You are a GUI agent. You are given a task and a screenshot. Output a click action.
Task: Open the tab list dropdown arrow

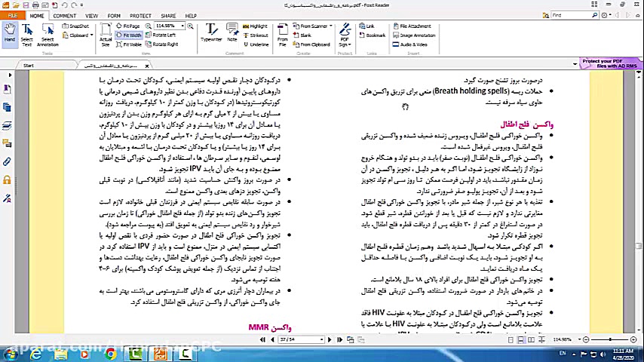pyautogui.click(x=575, y=64)
